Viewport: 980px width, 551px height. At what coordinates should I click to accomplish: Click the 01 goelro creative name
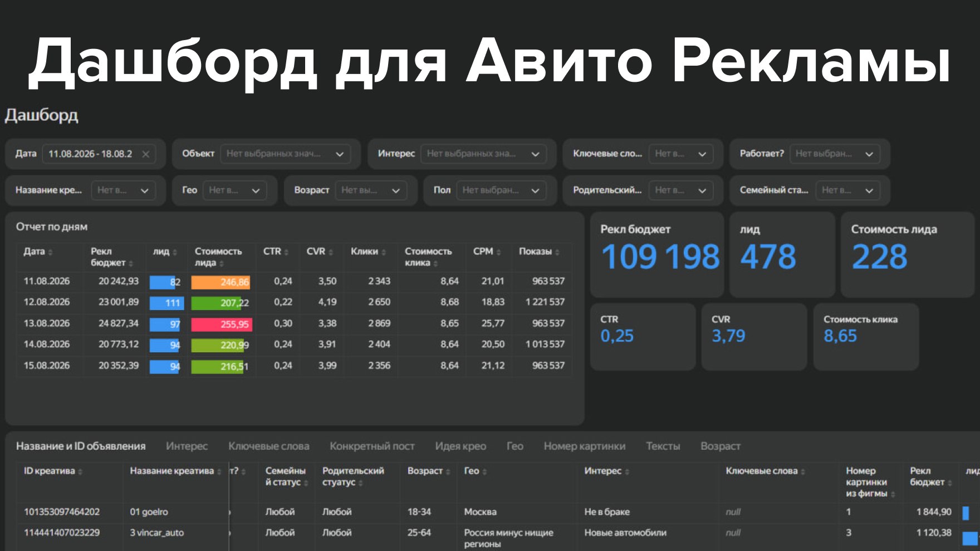click(149, 512)
